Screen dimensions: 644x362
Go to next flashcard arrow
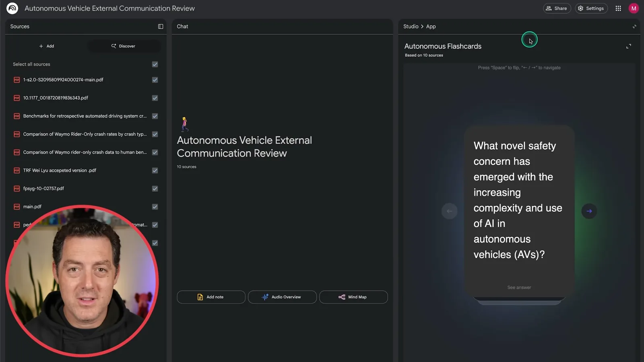pos(589,211)
